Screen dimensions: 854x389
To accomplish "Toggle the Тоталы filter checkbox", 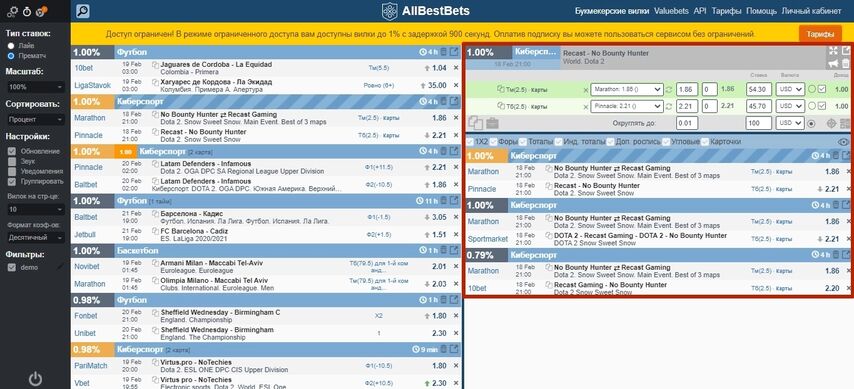I will pos(521,142).
